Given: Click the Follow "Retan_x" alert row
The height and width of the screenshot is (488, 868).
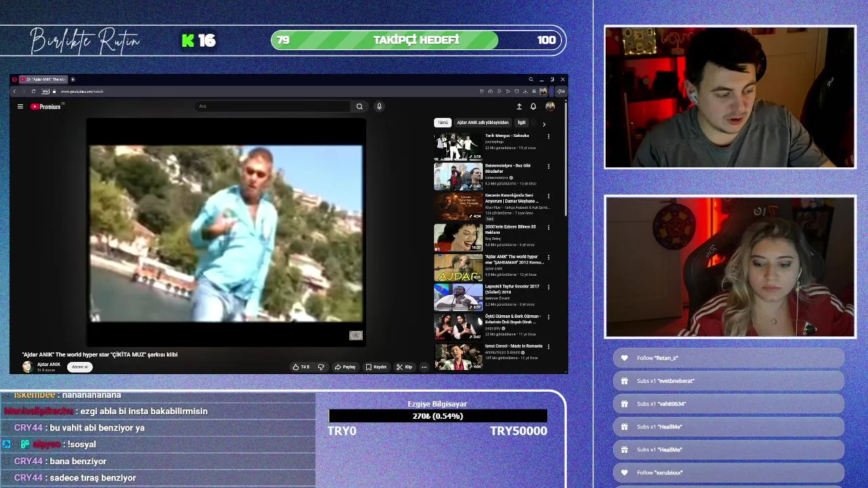Looking at the screenshot, I should [x=728, y=358].
